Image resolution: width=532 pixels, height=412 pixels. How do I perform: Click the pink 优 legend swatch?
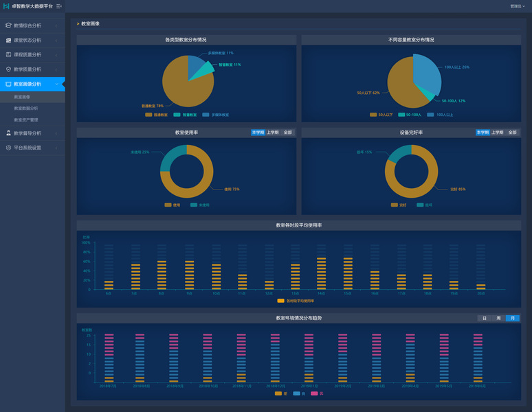click(314, 393)
